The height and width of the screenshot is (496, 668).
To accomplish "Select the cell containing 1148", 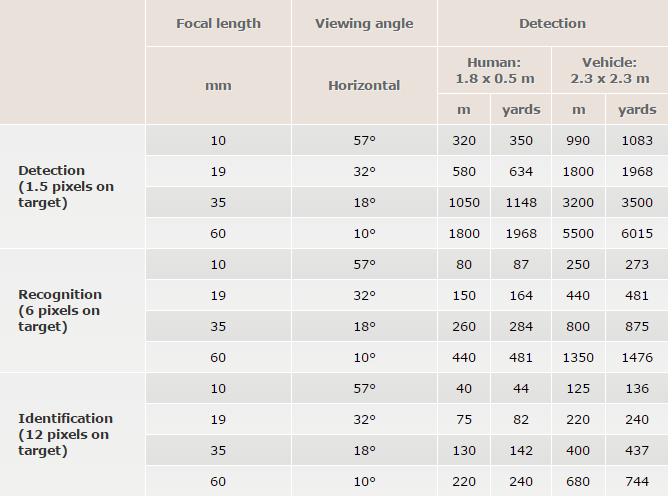I will (x=521, y=202).
